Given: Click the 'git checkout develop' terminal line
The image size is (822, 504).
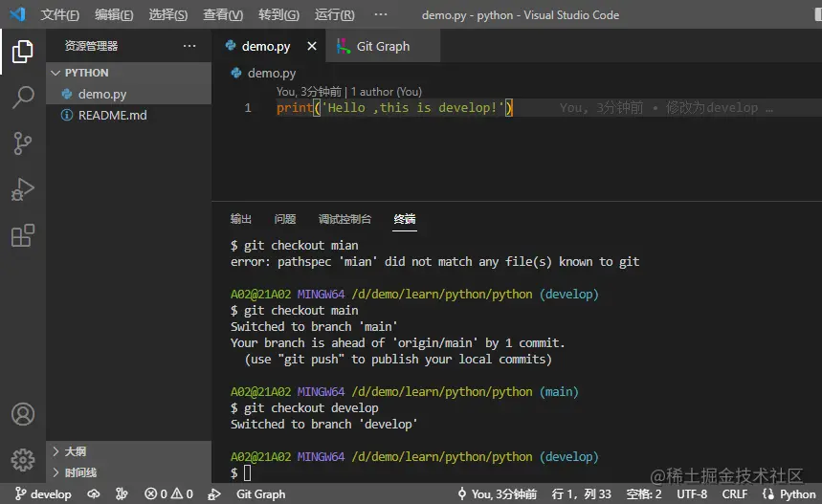Looking at the screenshot, I should tap(304, 407).
